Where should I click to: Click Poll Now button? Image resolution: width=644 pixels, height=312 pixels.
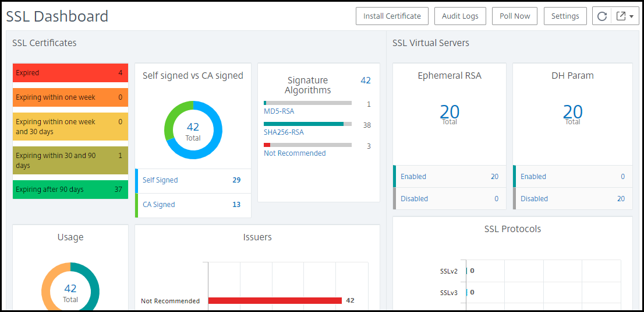tap(515, 16)
